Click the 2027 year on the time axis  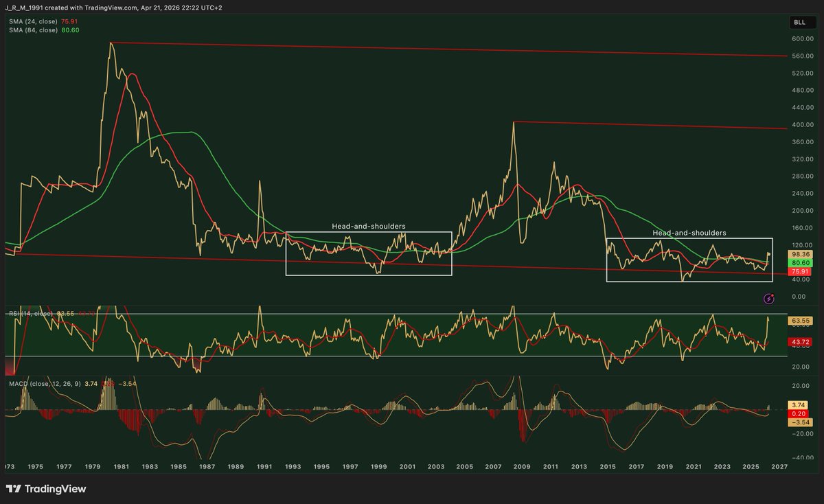tap(779, 467)
